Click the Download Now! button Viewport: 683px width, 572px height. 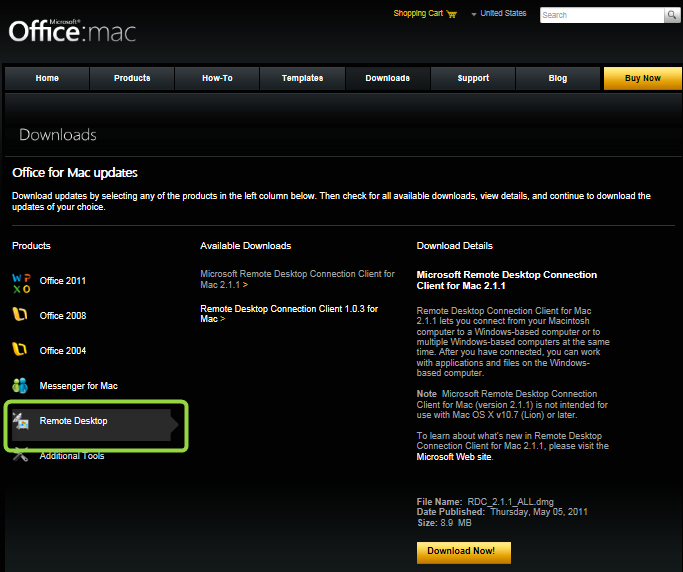[463, 552]
